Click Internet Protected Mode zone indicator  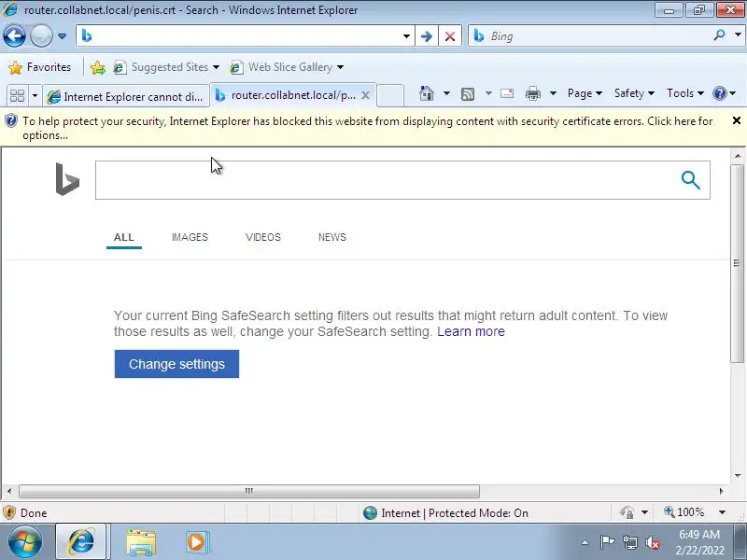[445, 512]
